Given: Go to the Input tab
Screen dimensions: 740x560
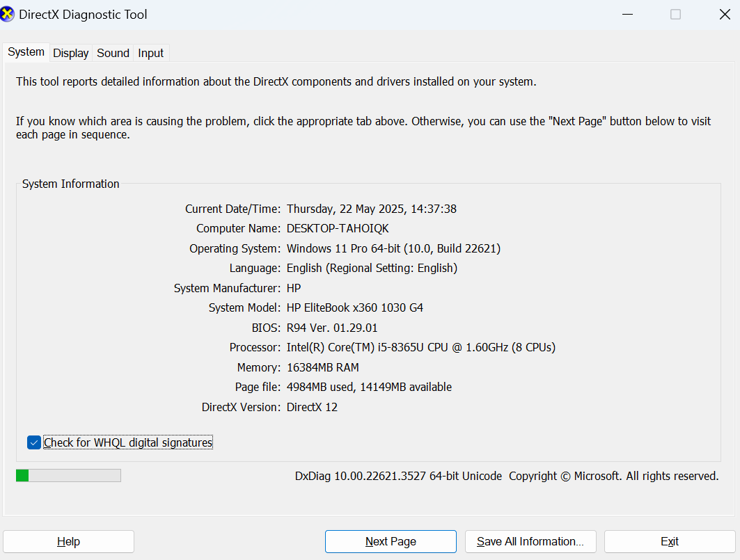Looking at the screenshot, I should coord(150,53).
